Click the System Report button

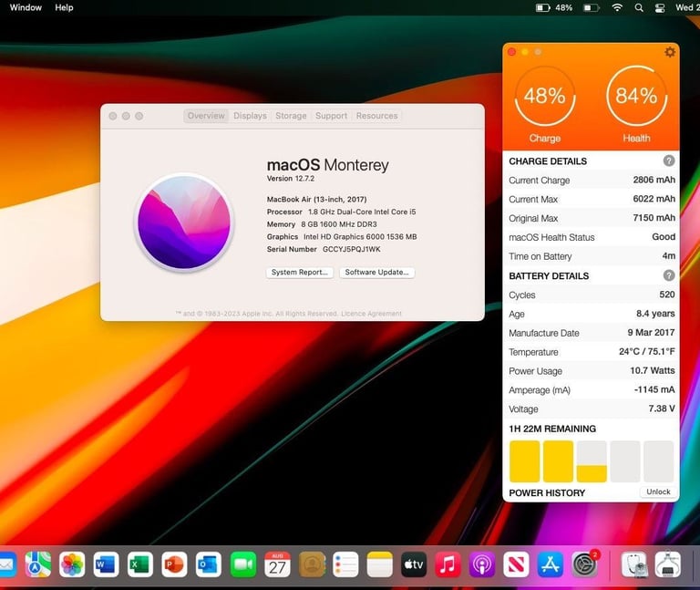(300, 273)
